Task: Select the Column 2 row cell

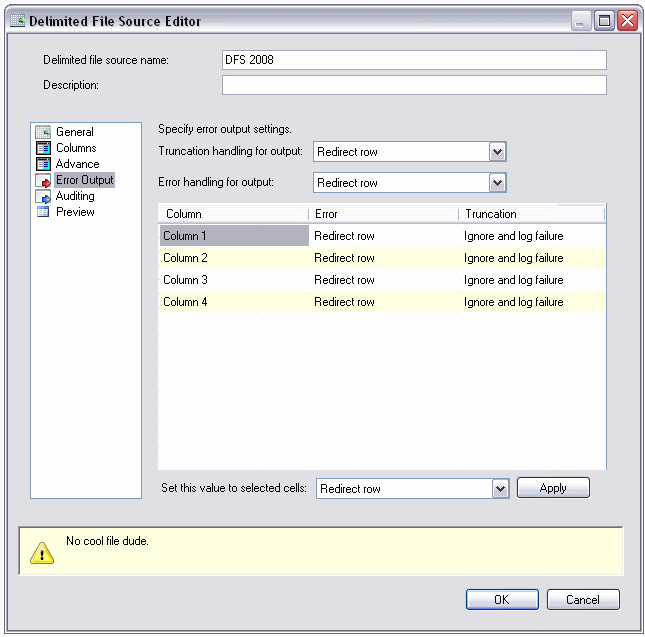Action: (234, 258)
